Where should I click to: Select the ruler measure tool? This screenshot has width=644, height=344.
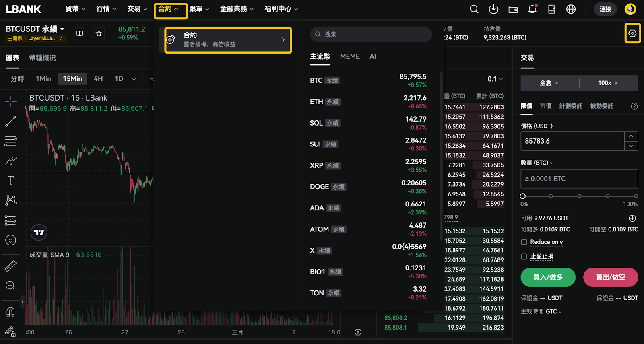coord(11,266)
